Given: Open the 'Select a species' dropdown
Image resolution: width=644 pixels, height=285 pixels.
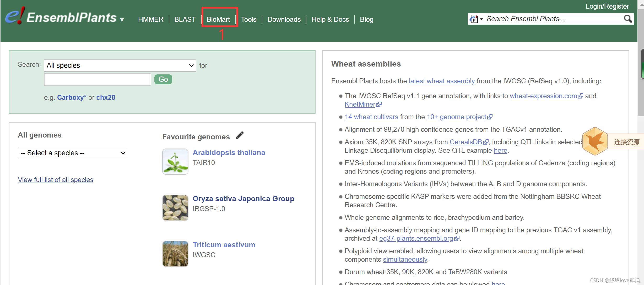Looking at the screenshot, I should tap(73, 153).
